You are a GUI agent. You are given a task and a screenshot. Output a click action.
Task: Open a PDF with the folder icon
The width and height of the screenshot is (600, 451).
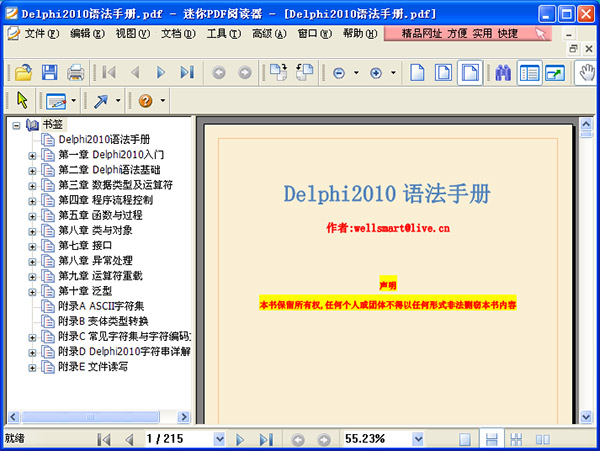pyautogui.click(x=23, y=72)
